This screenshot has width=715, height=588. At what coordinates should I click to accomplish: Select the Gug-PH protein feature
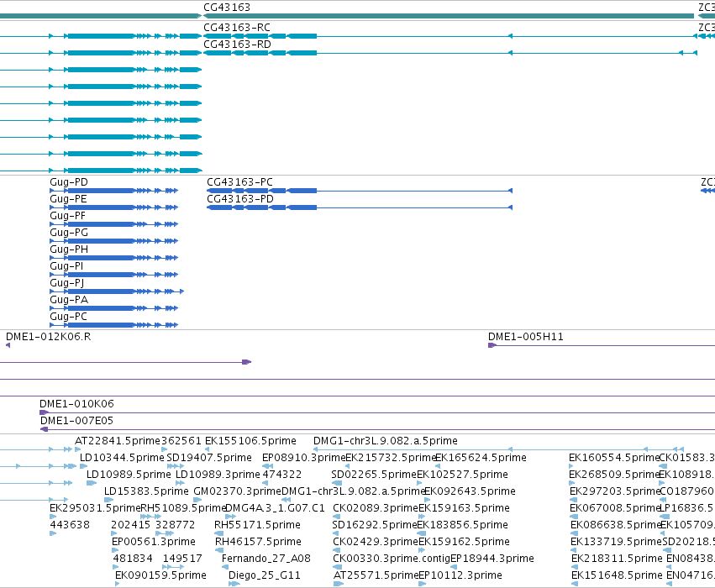(113, 258)
